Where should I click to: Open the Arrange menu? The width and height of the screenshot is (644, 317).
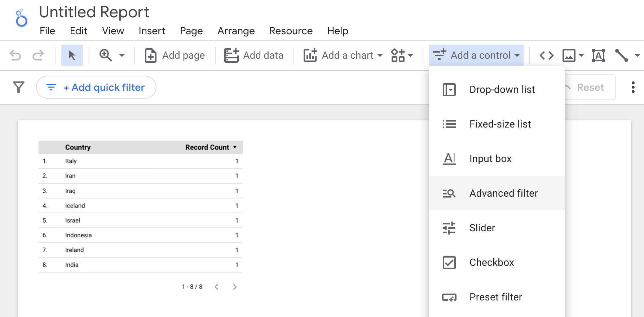[236, 31]
